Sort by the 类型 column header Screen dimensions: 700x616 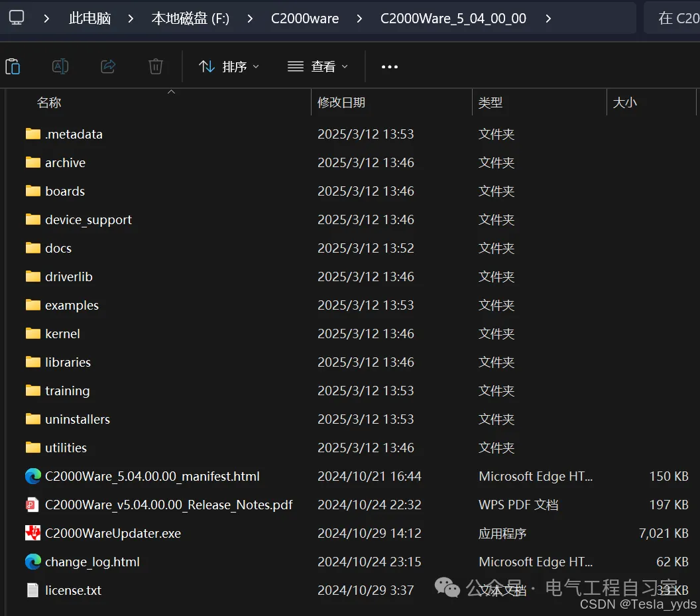coord(540,102)
